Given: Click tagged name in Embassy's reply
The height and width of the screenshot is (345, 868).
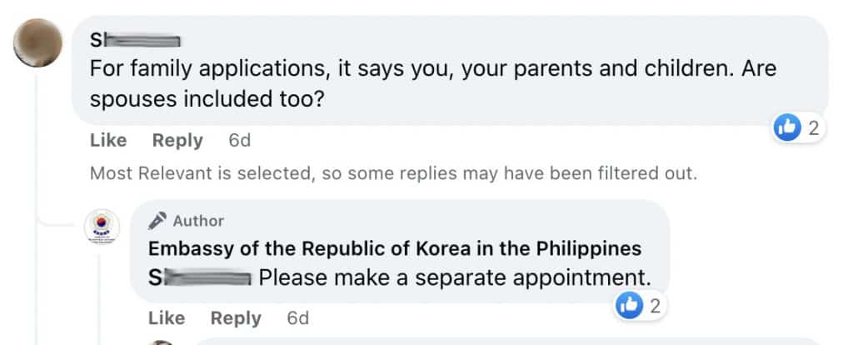Looking at the screenshot, I should pyautogui.click(x=200, y=276).
